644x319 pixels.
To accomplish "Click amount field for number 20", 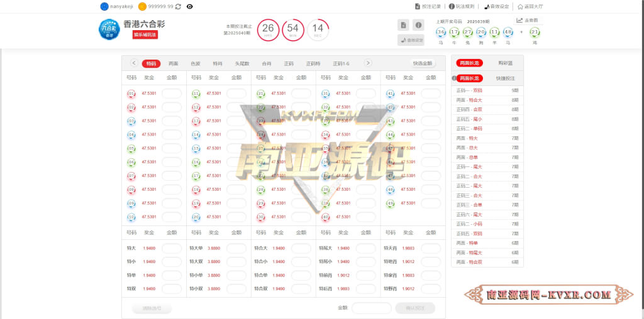I will pyautogui.click(x=236, y=217).
